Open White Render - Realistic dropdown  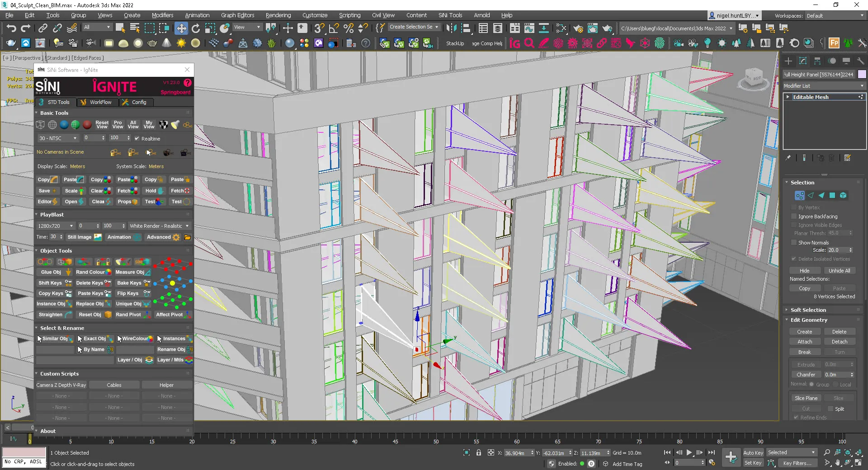click(159, 226)
